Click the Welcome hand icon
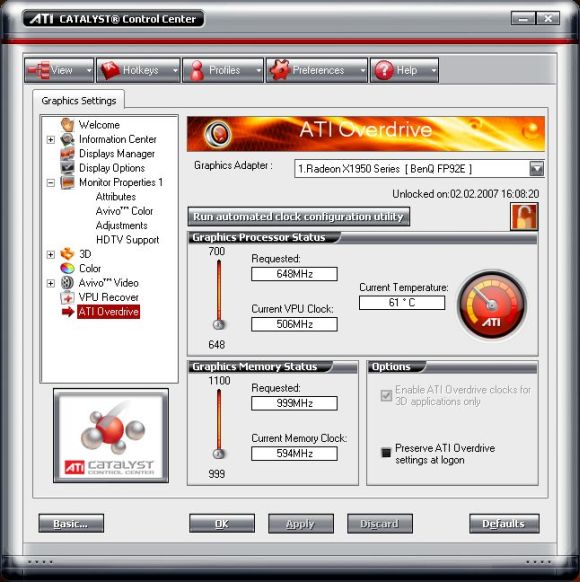Image resolution: width=580 pixels, height=582 pixels. (x=68, y=125)
